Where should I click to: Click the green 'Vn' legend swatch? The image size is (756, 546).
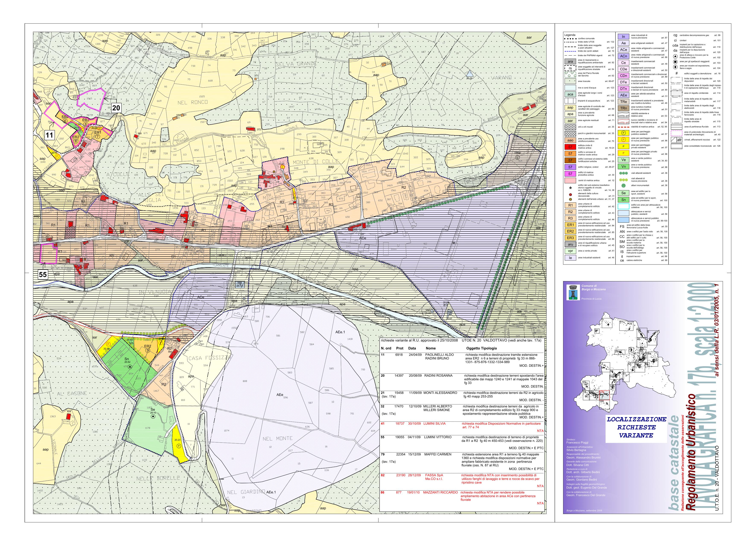(x=623, y=167)
